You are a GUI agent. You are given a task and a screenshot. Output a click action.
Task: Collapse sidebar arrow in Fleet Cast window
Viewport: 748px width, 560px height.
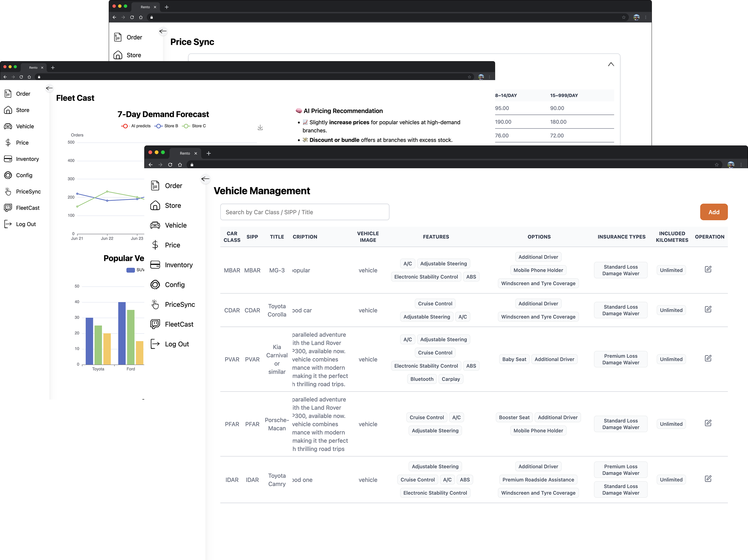(49, 88)
